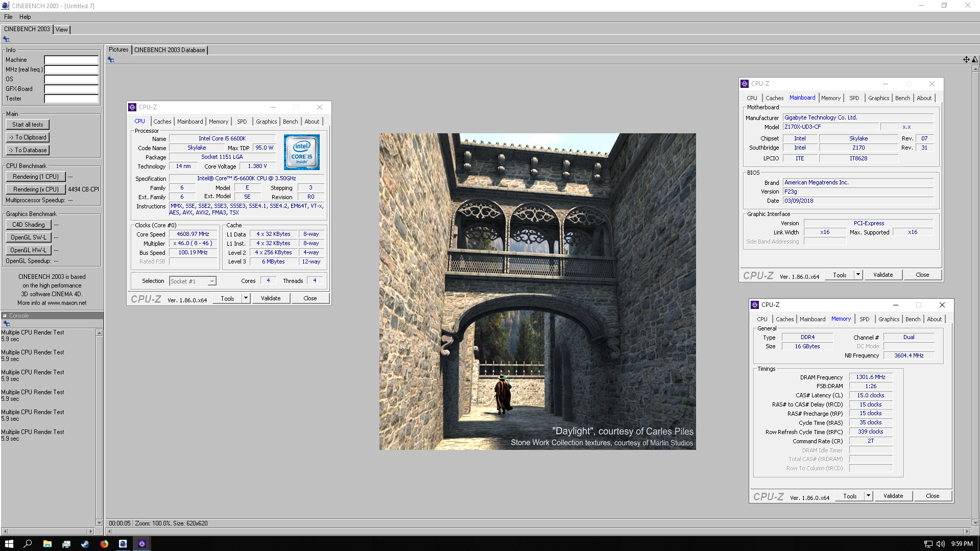
Task: Open the About tab in the CPU-Z Mainboard window
Action: (x=924, y=98)
